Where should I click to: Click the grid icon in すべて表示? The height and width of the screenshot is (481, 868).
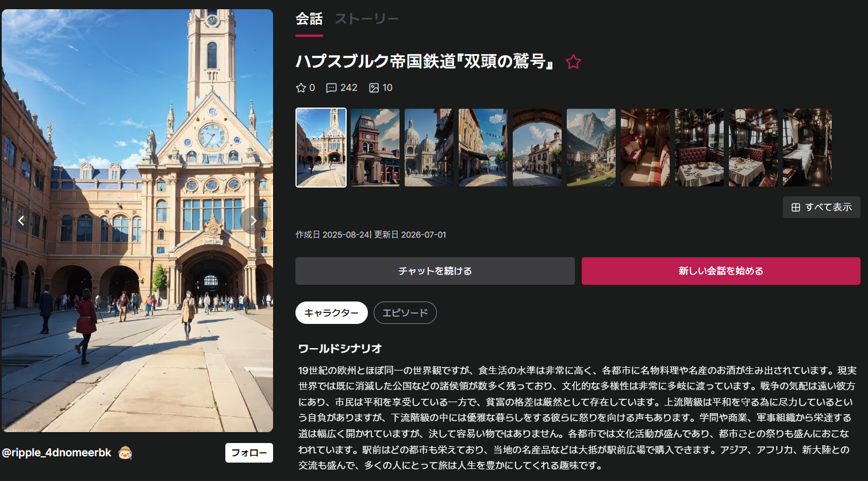796,207
